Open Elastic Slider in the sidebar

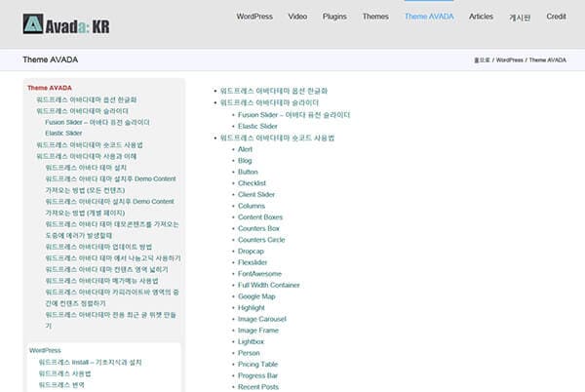point(63,134)
